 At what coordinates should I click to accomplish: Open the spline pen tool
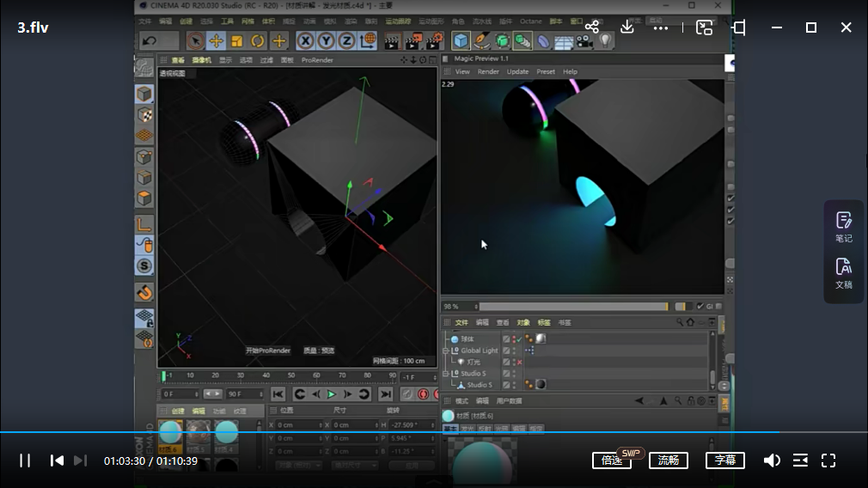pyautogui.click(x=481, y=41)
